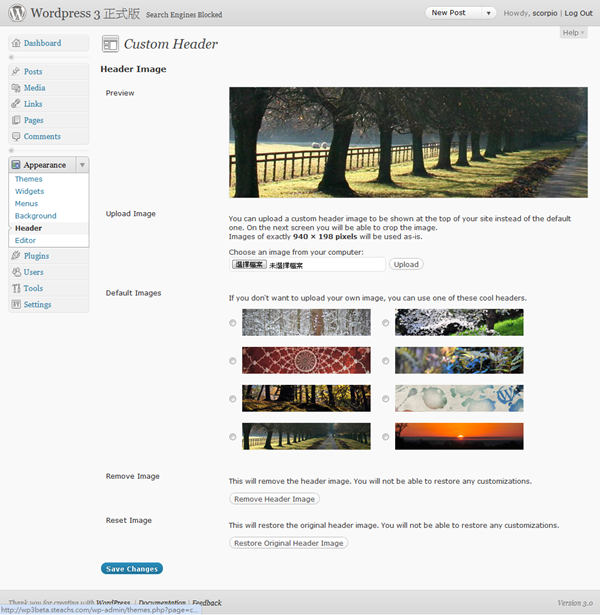Click the Posts pushpin icon
Viewport: 600px width, 615px height.
click(16, 71)
